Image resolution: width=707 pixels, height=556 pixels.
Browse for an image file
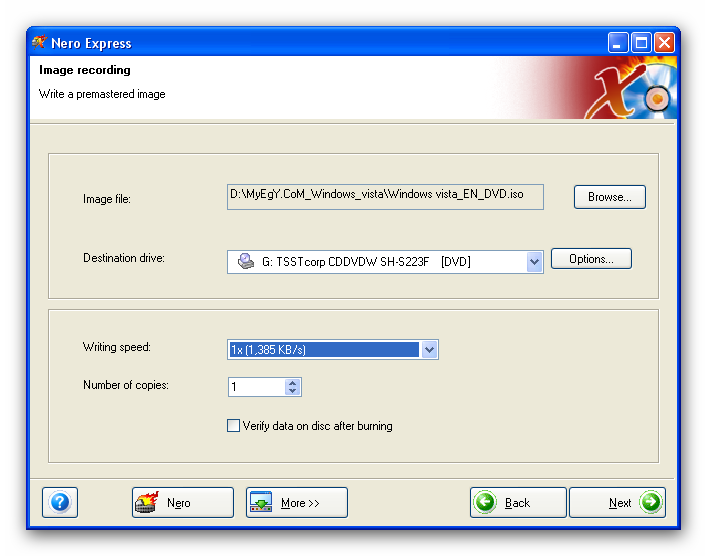click(610, 197)
